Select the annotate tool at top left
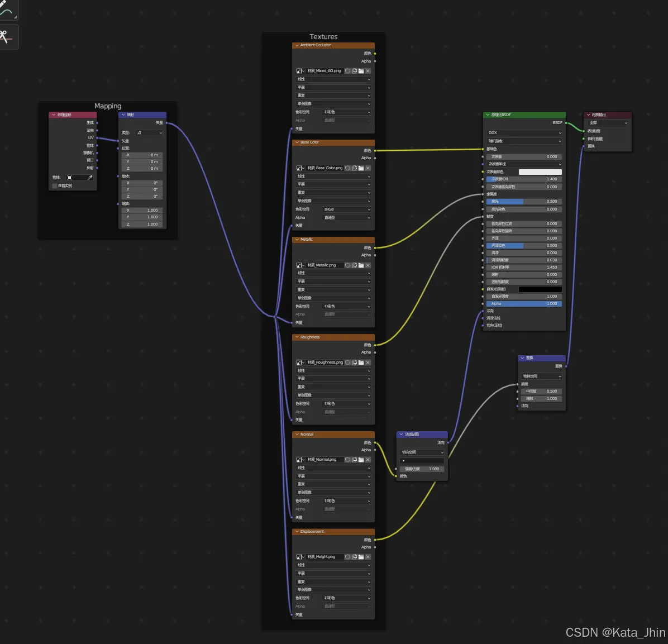The width and height of the screenshot is (668, 644). 7,10
